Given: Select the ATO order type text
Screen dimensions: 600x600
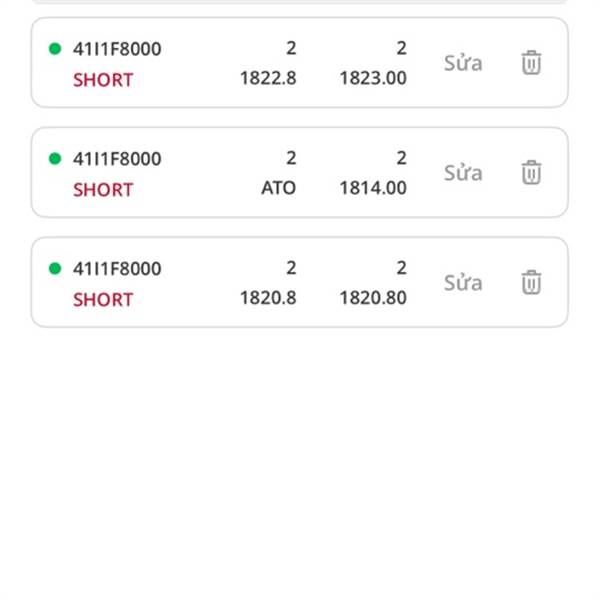Looking at the screenshot, I should coord(278,188).
